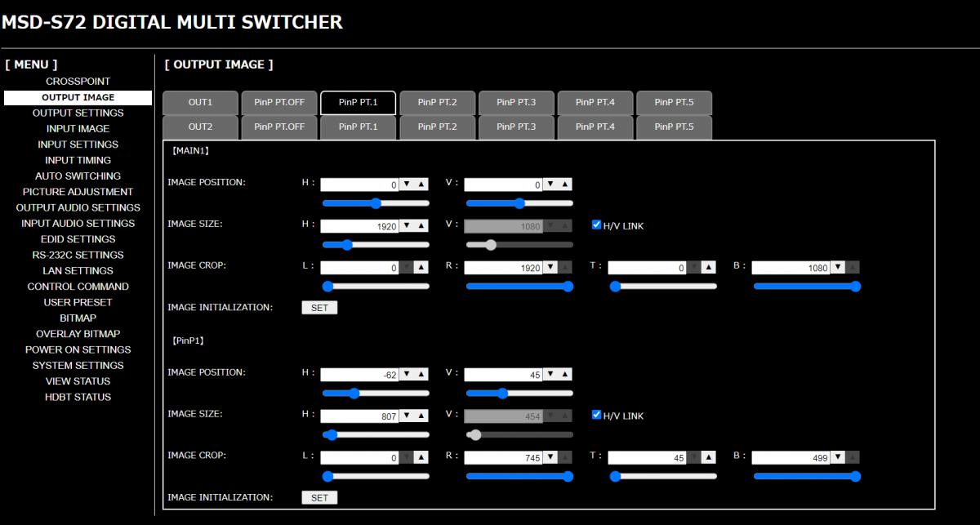Uncheck H/V LINK for MAIN1 image size
980x525 pixels.
point(596,225)
